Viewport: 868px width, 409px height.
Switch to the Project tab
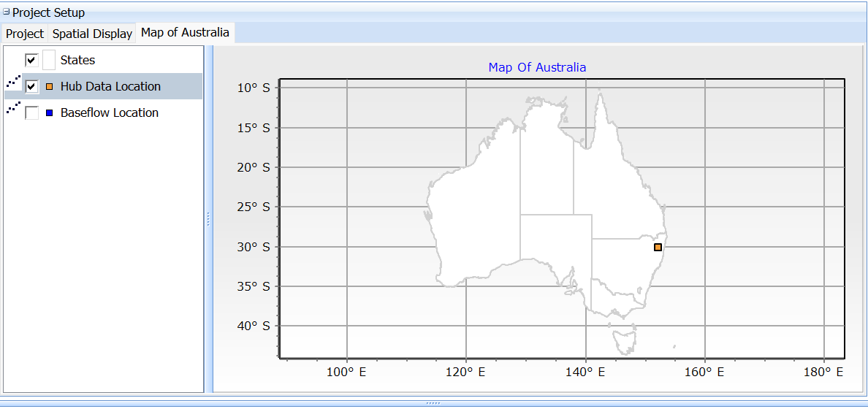[25, 34]
